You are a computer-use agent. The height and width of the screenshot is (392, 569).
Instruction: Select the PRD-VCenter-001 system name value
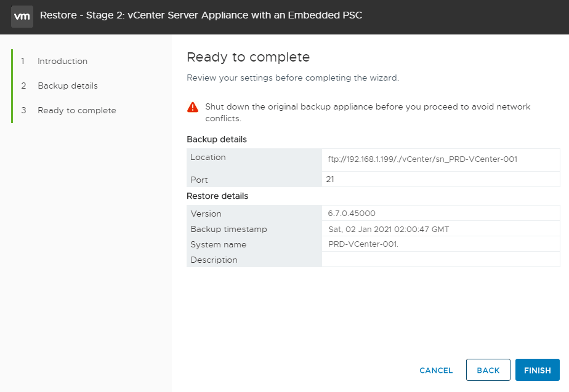pos(363,244)
